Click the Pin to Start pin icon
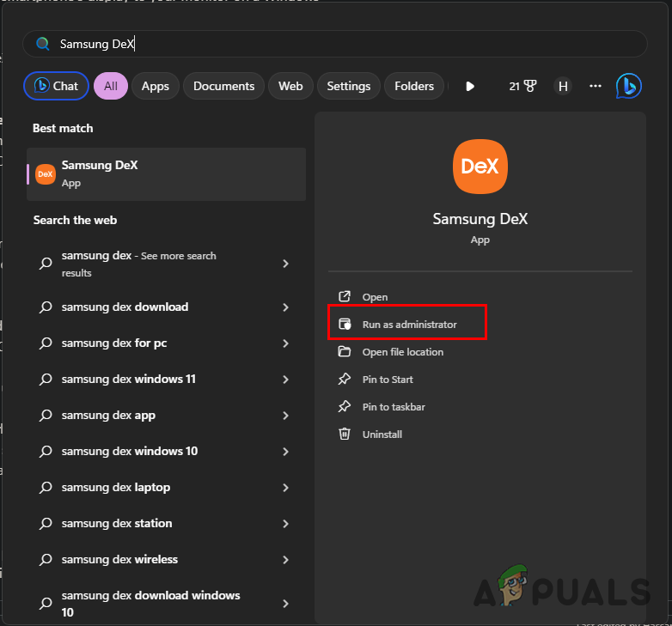This screenshot has height=626, width=672. point(344,379)
